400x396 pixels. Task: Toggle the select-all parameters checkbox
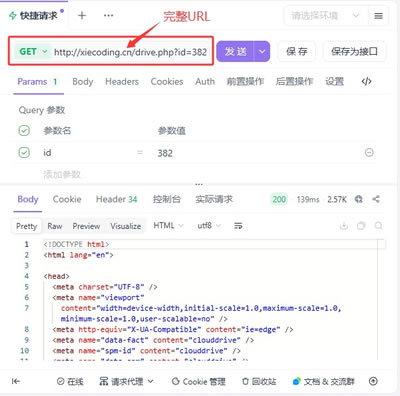tap(24, 130)
